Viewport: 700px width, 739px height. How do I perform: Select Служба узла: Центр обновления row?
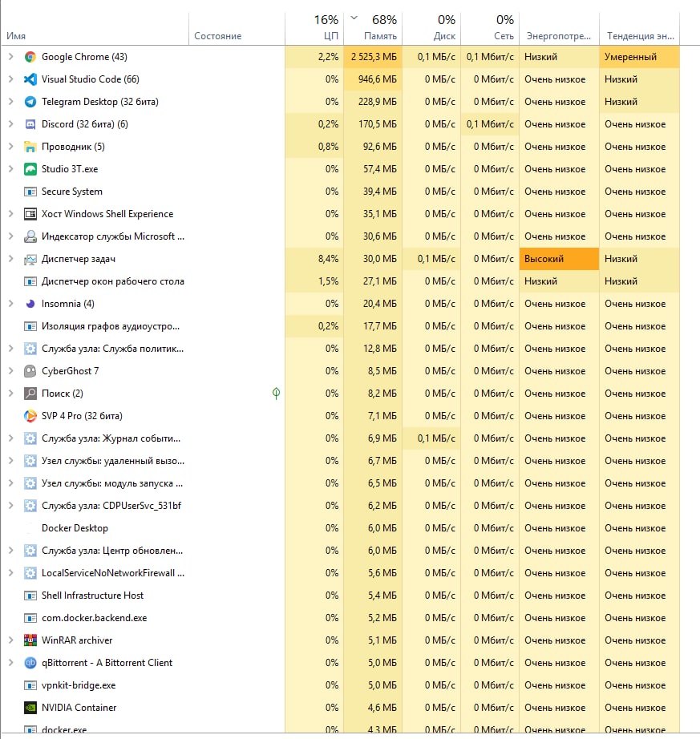point(340,551)
